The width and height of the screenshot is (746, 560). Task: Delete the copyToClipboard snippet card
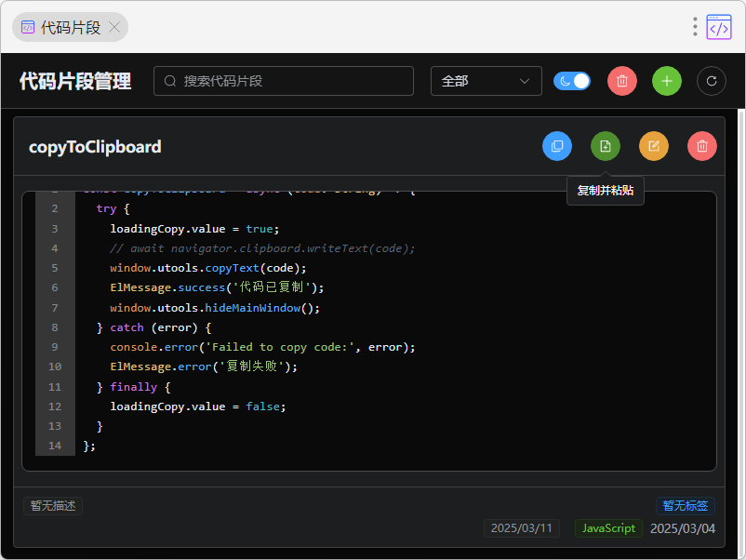coord(701,146)
